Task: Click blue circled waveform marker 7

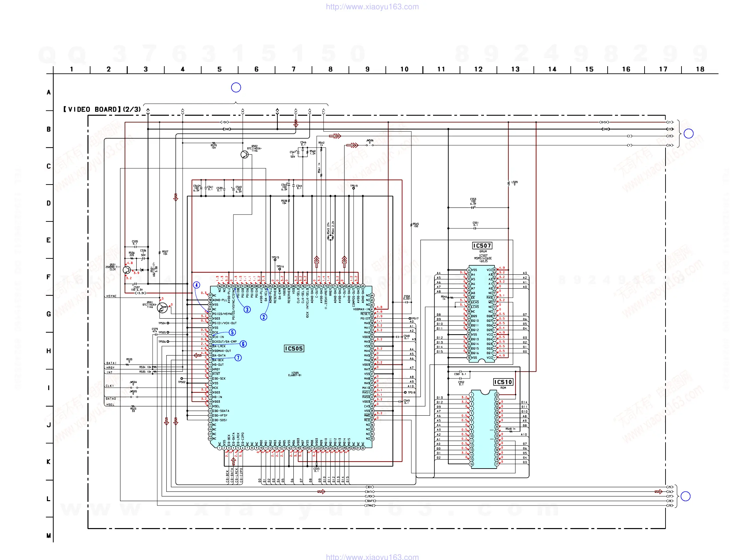Action: [x=238, y=357]
